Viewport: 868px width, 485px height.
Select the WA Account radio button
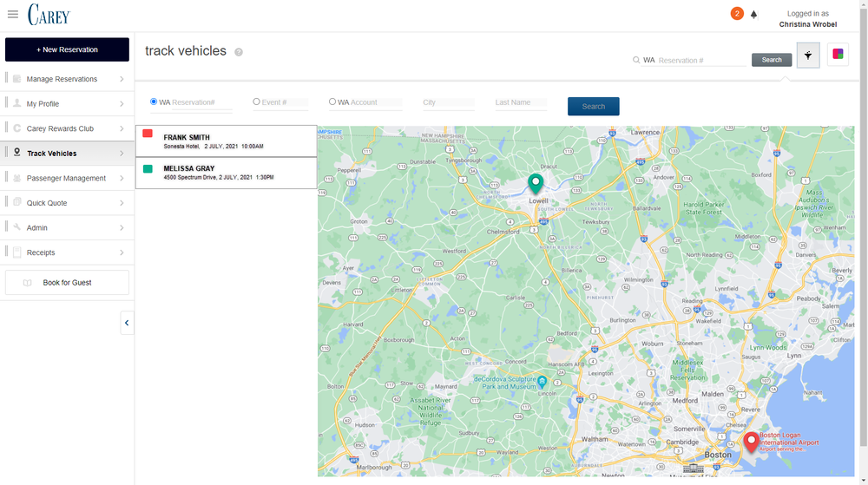[332, 102]
